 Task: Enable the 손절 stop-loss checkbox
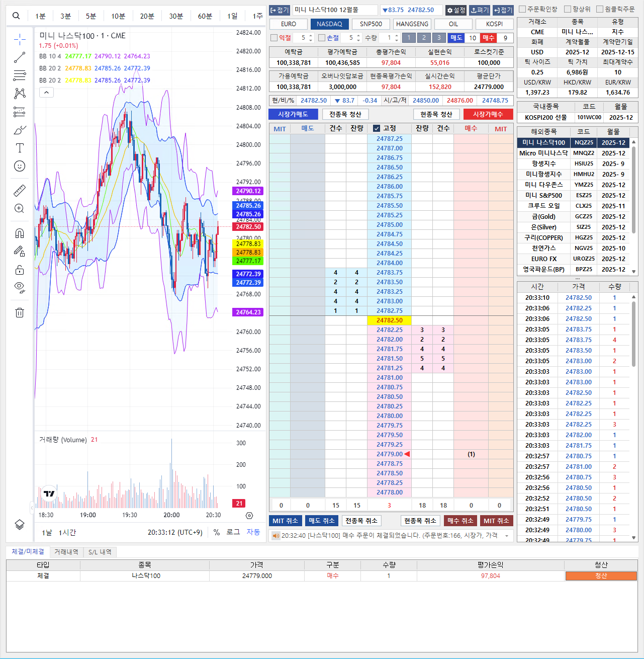point(322,38)
